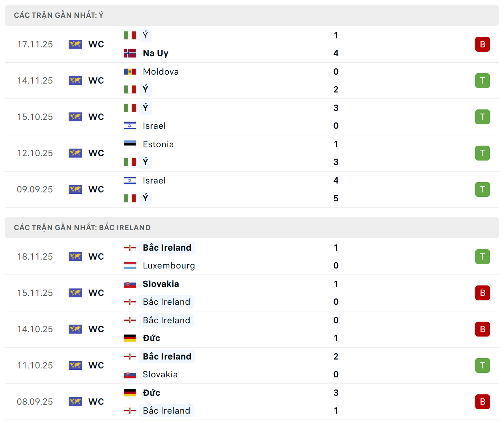Image resolution: width=504 pixels, height=427 pixels.
Task: Click the Estonia team name
Action: (158, 144)
